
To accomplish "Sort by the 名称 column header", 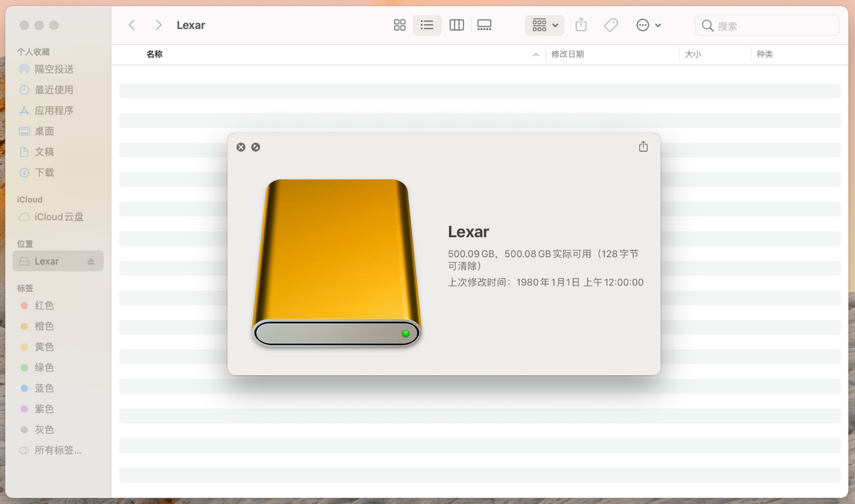I will pyautogui.click(x=155, y=54).
